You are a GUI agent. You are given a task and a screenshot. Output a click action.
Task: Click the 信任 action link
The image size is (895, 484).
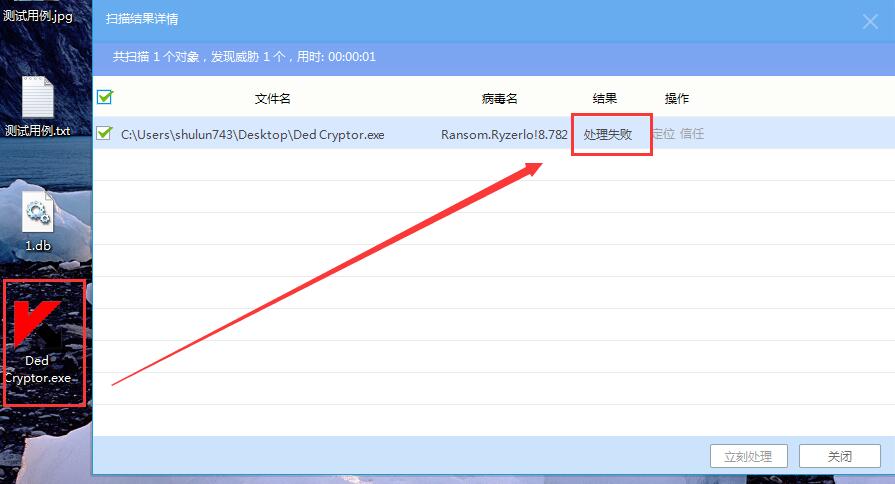(x=692, y=134)
